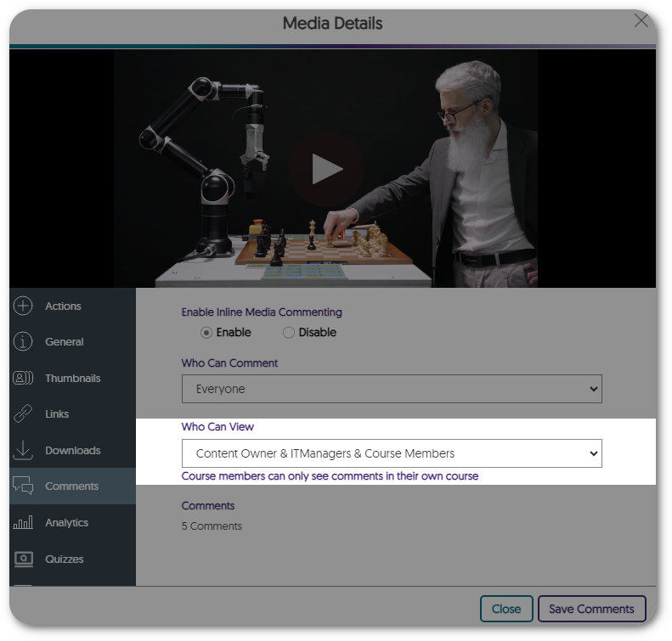Click the Analytics bar chart icon
This screenshot has width=672, height=641.
pyautogui.click(x=23, y=522)
